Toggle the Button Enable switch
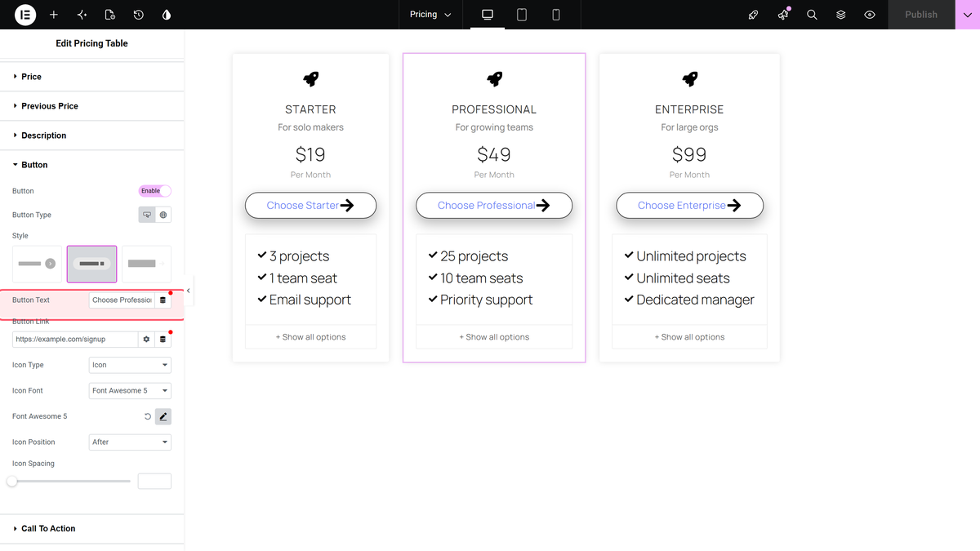 point(155,191)
